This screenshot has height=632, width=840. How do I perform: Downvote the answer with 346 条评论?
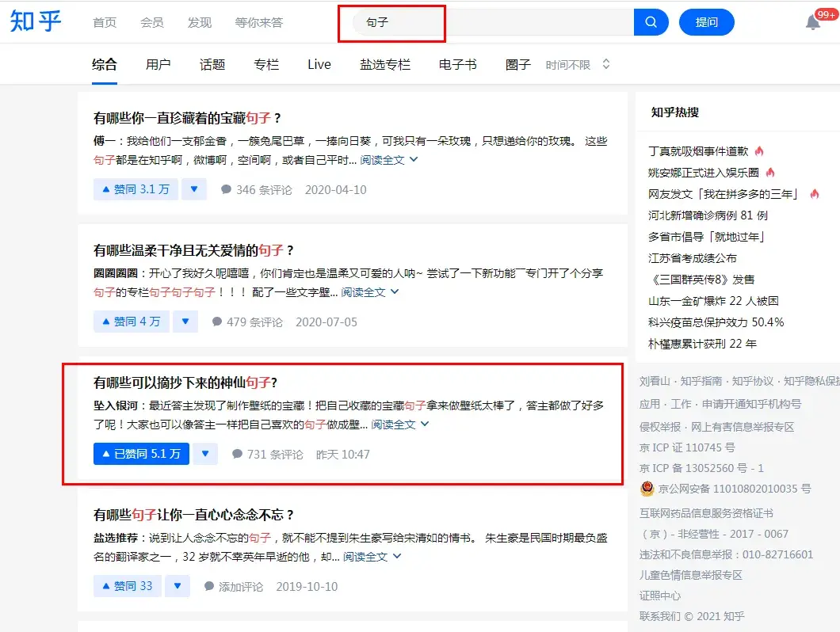pos(194,189)
